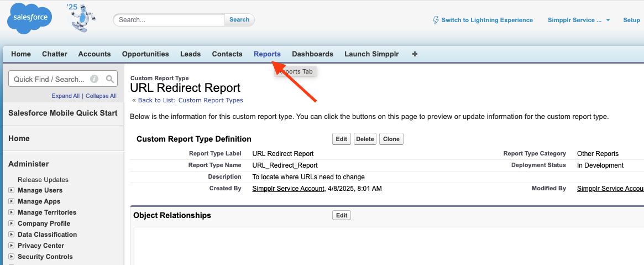Open the Modified By Simpplr Service Account link

[610, 189]
